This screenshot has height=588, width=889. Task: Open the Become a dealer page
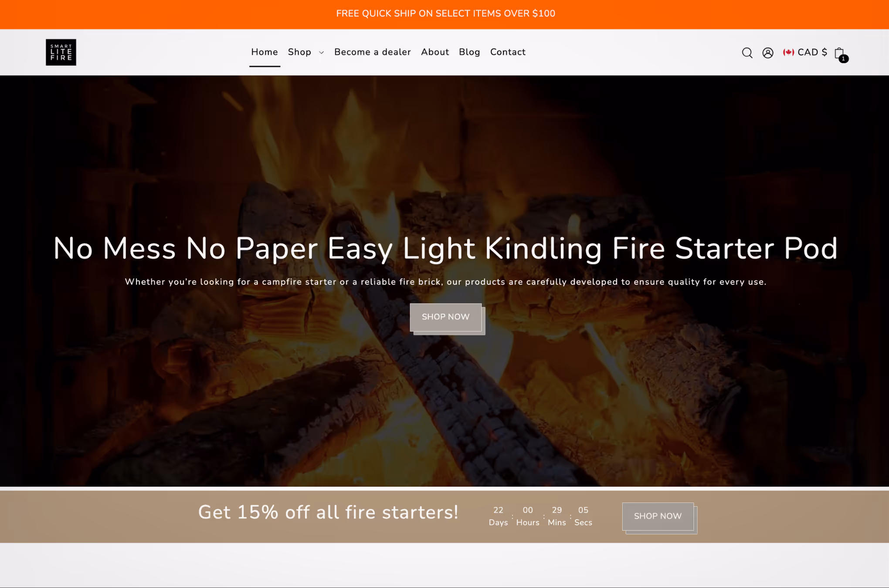(x=372, y=52)
